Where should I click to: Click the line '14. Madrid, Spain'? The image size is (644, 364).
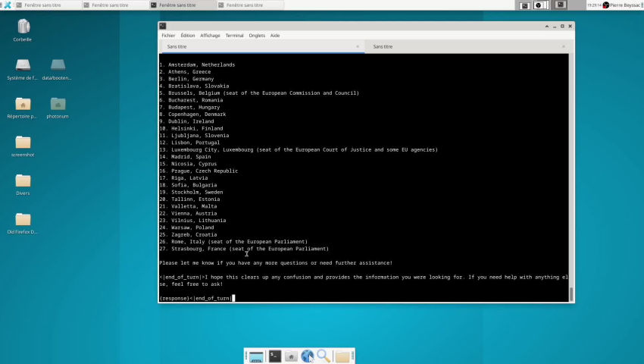(x=185, y=157)
